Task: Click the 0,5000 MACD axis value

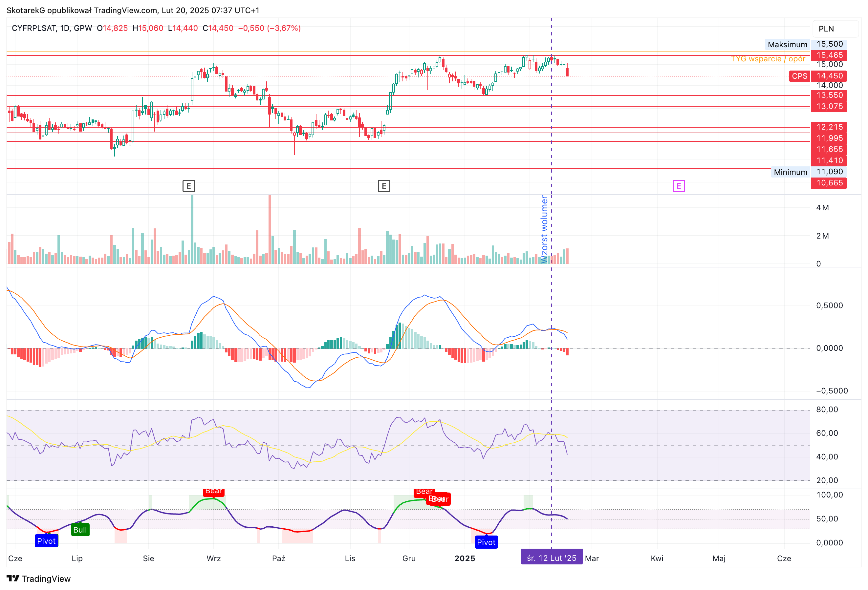Action: 829,306
